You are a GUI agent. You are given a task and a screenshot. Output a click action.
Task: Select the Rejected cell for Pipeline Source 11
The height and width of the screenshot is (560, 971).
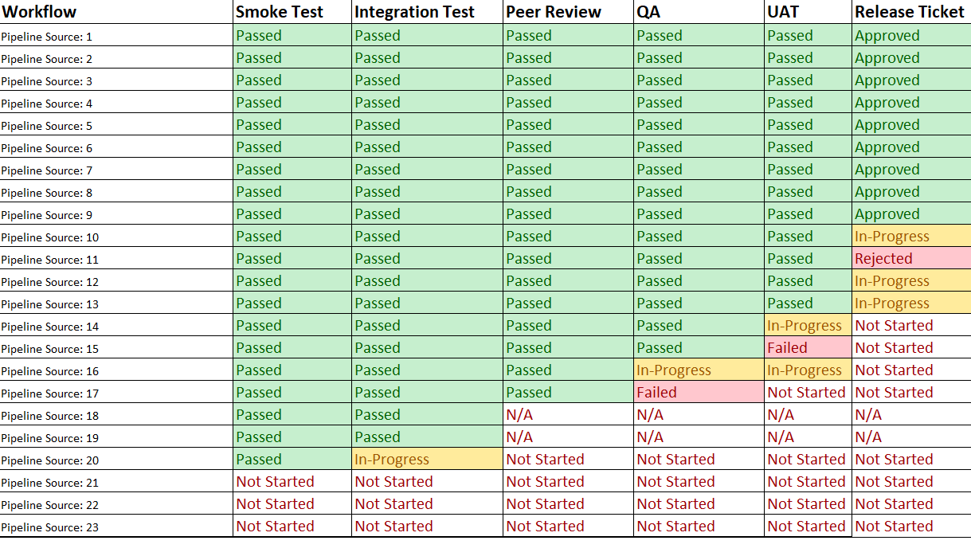pos(911,258)
